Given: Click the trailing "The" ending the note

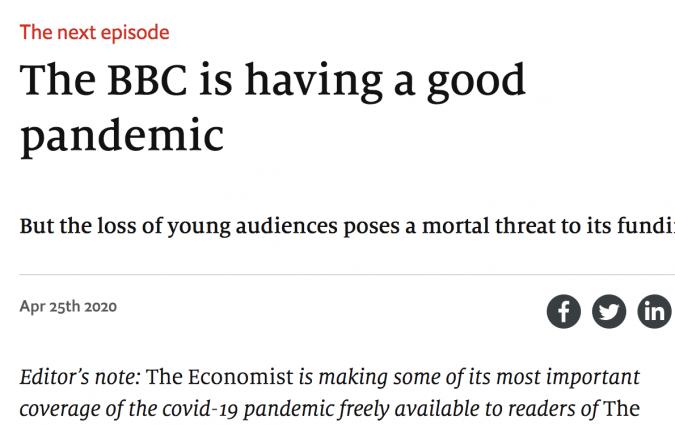Looking at the screenshot, I should pyautogui.click(x=621, y=410).
